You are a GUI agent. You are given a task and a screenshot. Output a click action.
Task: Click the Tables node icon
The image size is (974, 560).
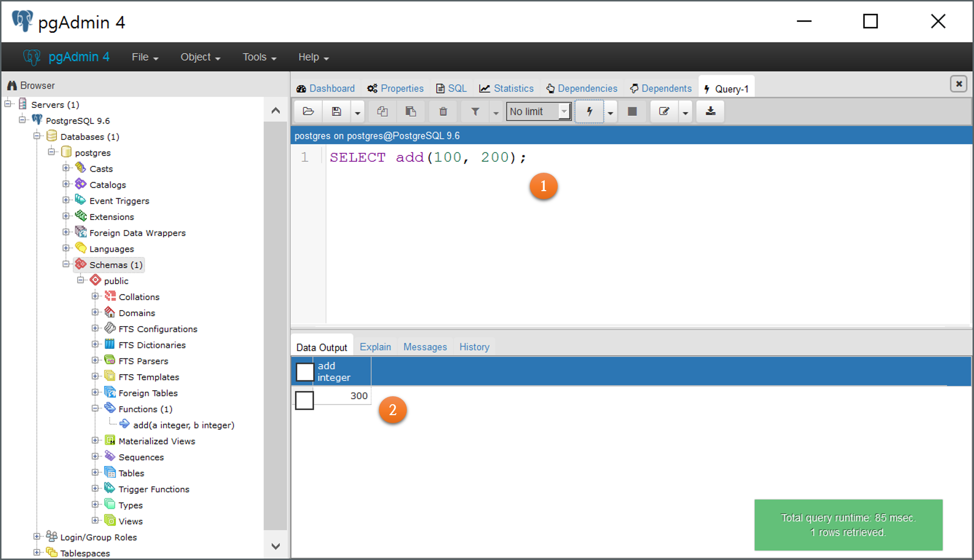[x=110, y=472]
